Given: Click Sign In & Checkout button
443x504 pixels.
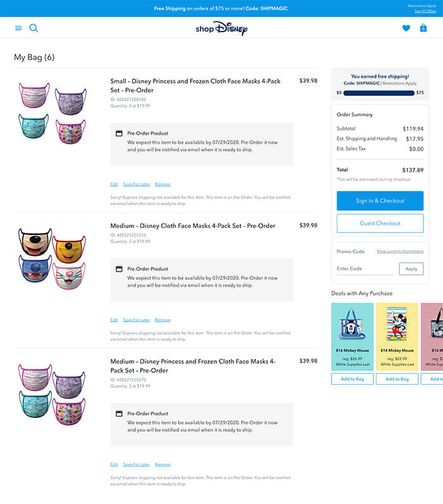Looking at the screenshot, I should 380,201.
